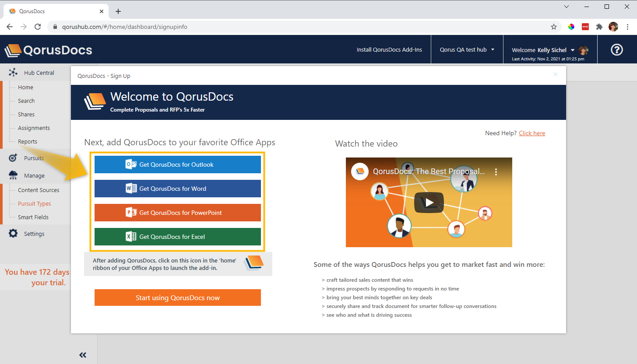Click the Manage cloud icon
Viewport: 637px width, 364px height.
click(x=13, y=175)
